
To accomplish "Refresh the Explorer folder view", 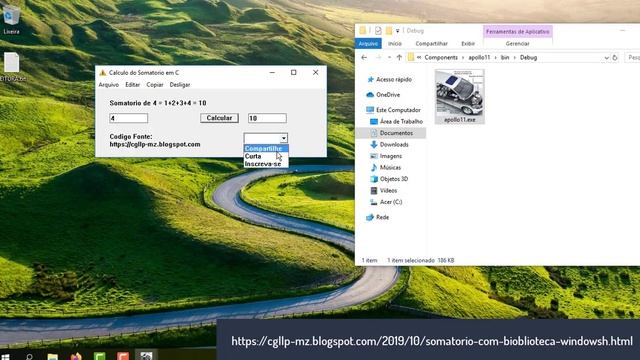I will 615,58.
